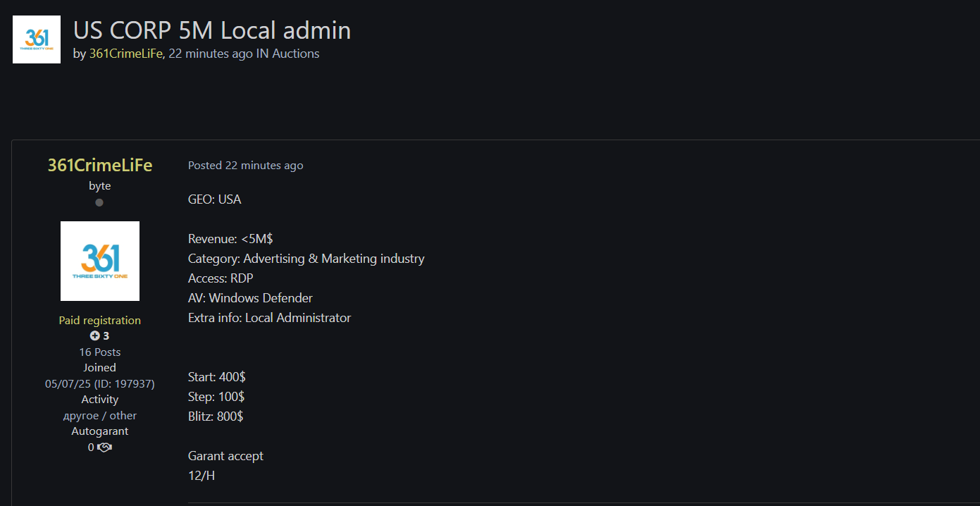The image size is (980, 506).
Task: Click the "Category: Advertising & Marketing industry" line
Action: click(306, 259)
